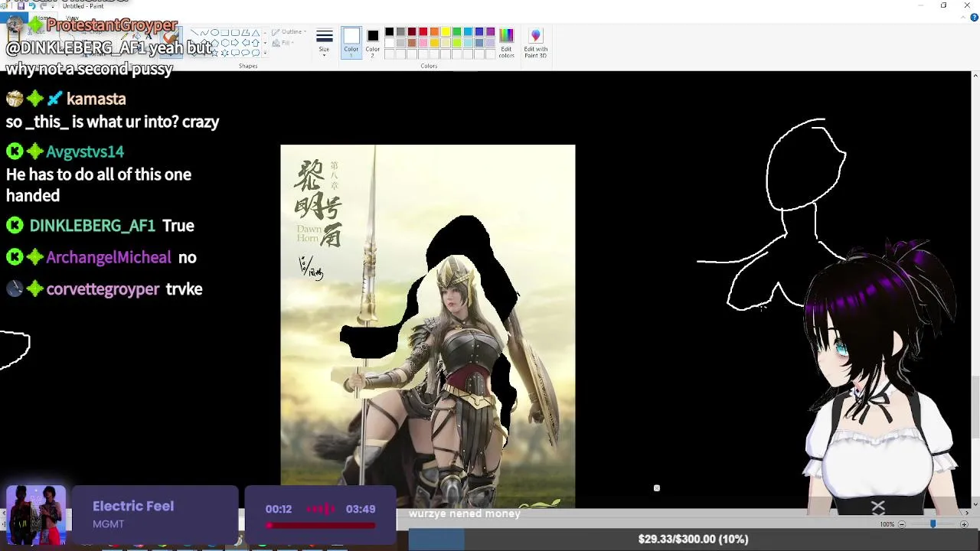Click the vertical scrollbar up arrow
980x551 pixels.
pos(975,75)
